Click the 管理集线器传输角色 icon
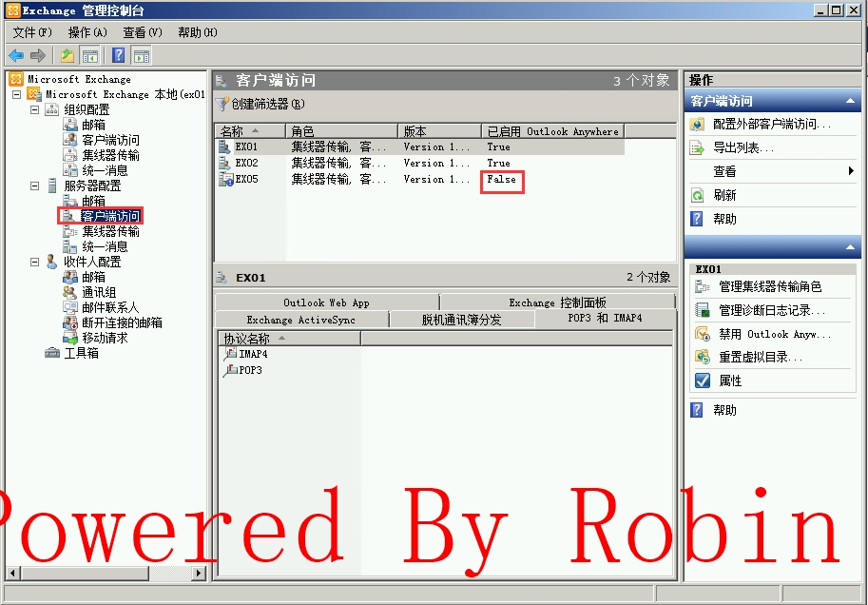868x605 pixels. (x=703, y=286)
